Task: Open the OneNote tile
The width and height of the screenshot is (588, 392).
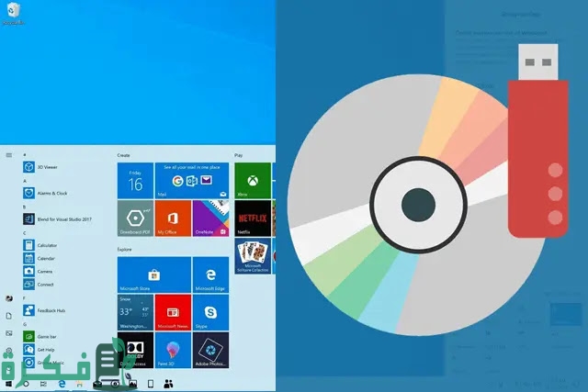Action: click(210, 218)
